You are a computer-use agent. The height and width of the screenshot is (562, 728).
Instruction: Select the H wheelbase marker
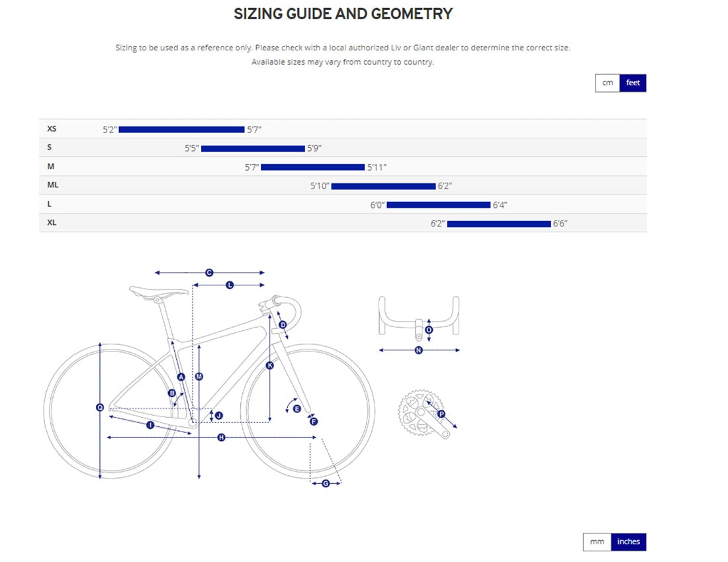tap(221, 438)
